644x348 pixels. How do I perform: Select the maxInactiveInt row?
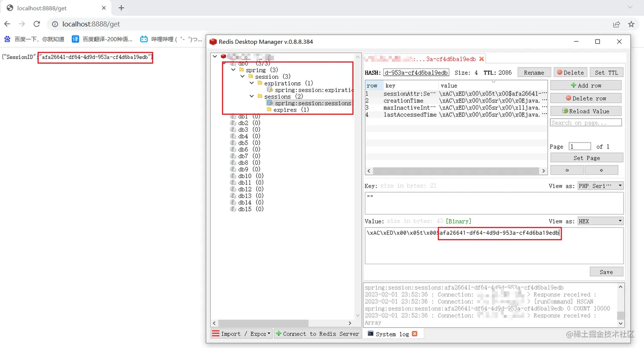456,108
